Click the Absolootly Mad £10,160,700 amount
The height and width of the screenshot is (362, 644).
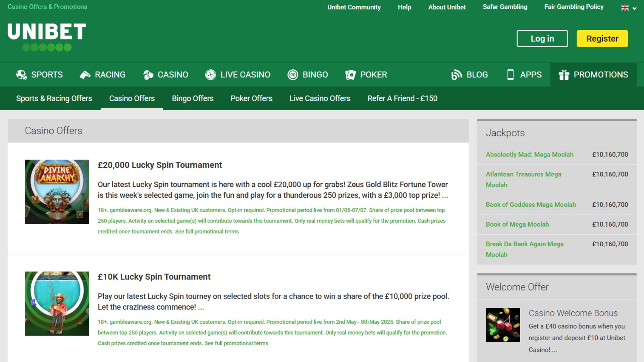point(610,155)
